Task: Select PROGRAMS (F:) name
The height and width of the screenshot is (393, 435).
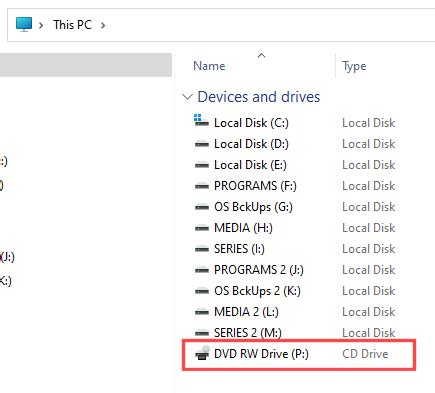Action: point(255,186)
